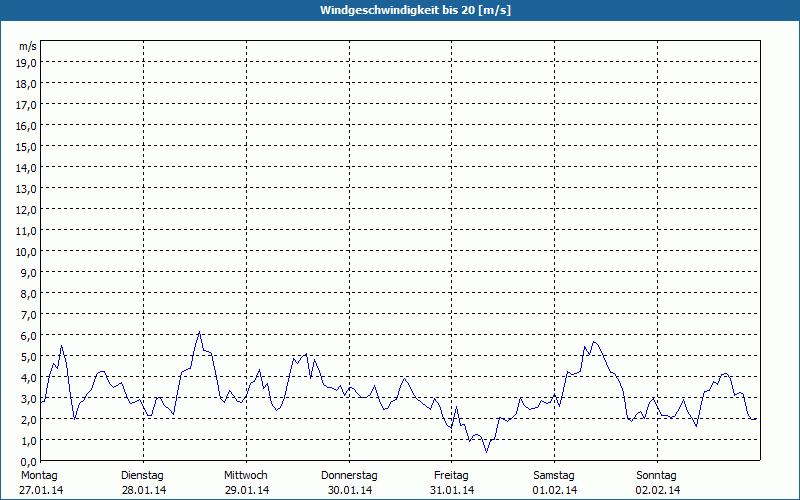Viewport: 800px width, 500px height.
Task: Click the date label 31.01.14
Action: click(x=451, y=490)
